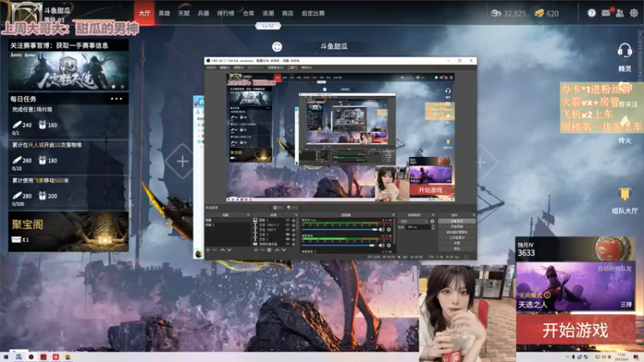Screen dimensions: 644x362
Task: Expand the Lv 32 pull-down tab
Action: click(x=268, y=26)
